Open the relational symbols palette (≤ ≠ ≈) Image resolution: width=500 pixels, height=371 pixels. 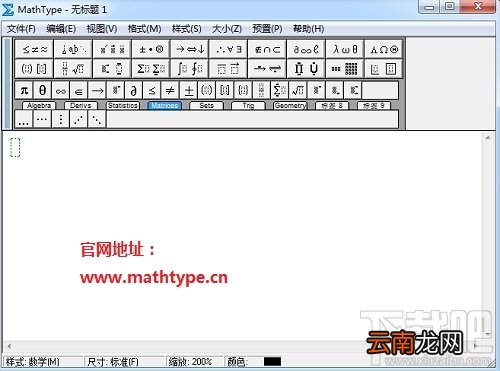click(34, 50)
